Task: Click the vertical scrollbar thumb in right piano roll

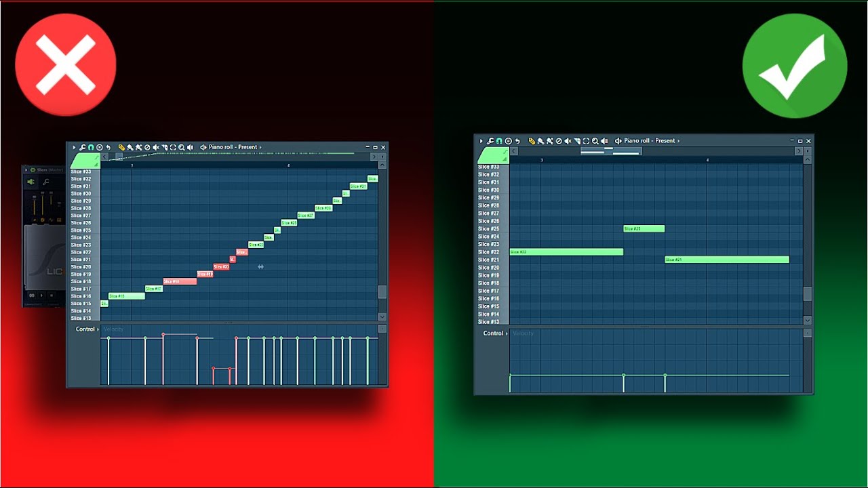Action: click(808, 293)
